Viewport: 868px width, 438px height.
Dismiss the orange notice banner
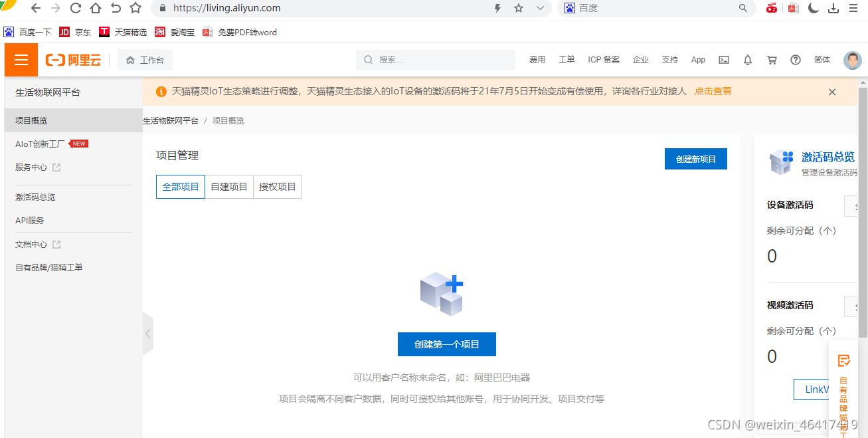(832, 92)
